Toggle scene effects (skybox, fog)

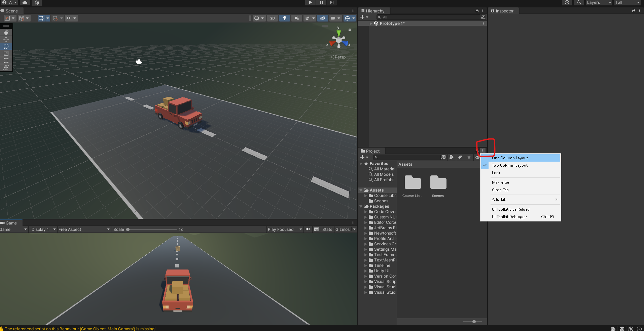pyautogui.click(x=307, y=18)
